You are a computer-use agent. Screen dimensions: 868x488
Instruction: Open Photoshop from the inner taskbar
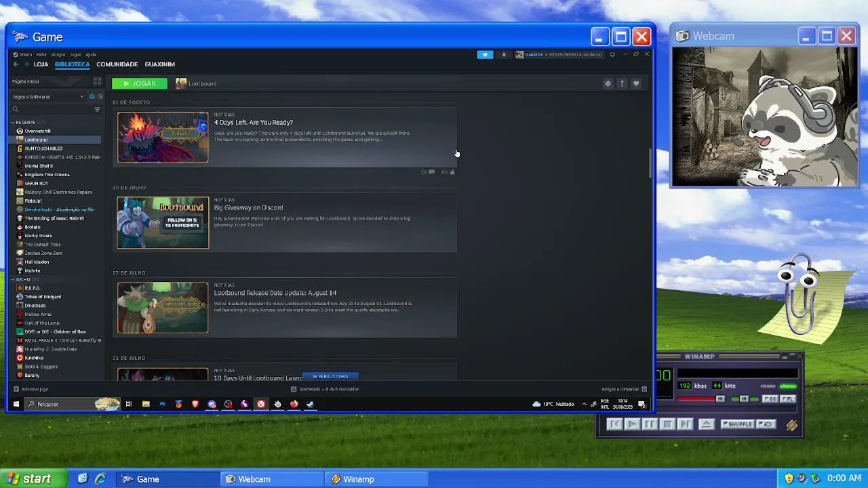pyautogui.click(x=162, y=404)
